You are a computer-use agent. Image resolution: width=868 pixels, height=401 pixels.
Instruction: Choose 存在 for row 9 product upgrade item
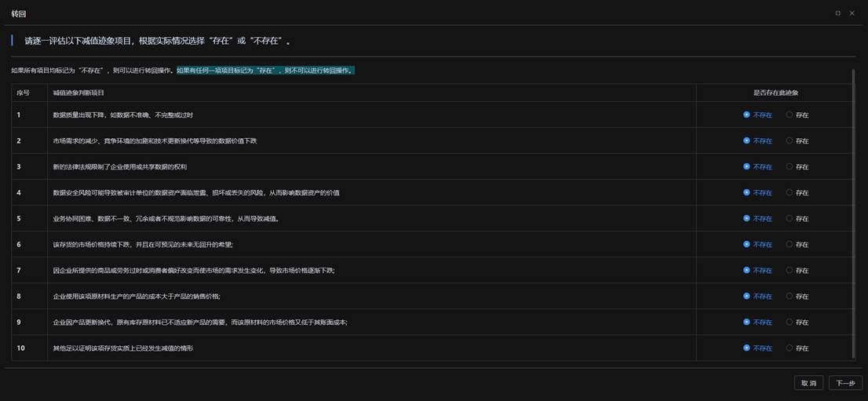pos(790,322)
